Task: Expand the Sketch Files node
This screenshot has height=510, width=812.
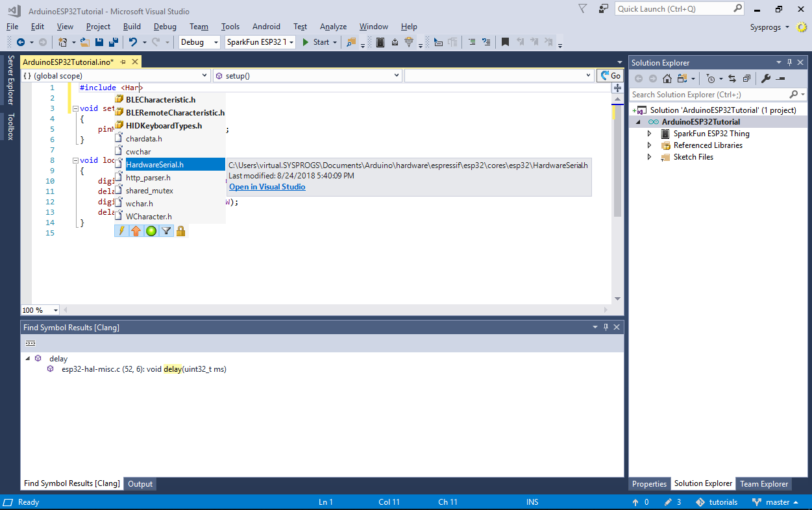Action: [649, 157]
